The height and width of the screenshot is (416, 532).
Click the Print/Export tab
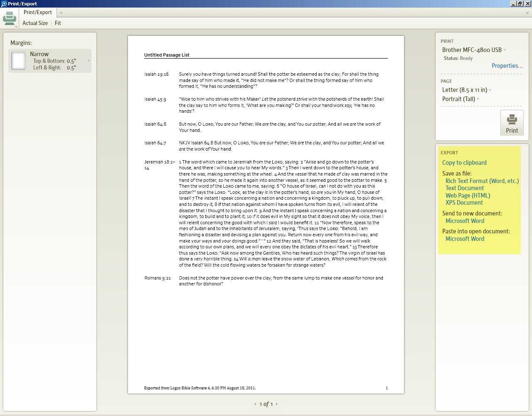click(38, 12)
